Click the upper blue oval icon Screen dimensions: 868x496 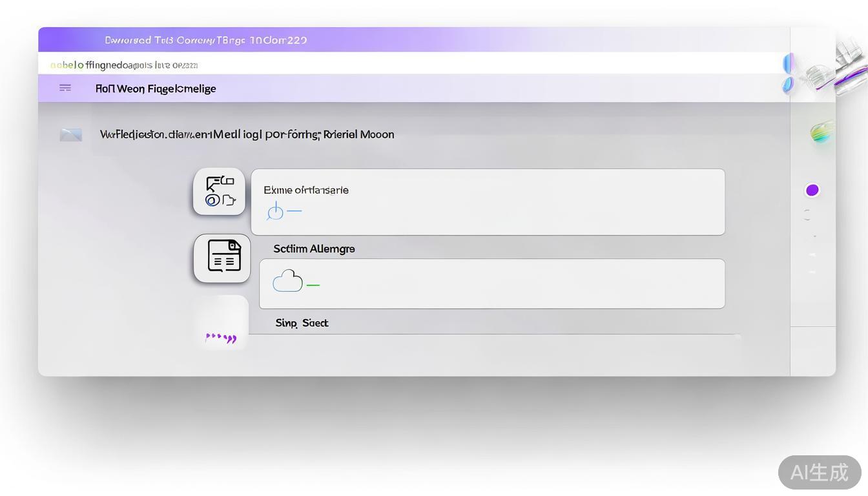click(788, 64)
